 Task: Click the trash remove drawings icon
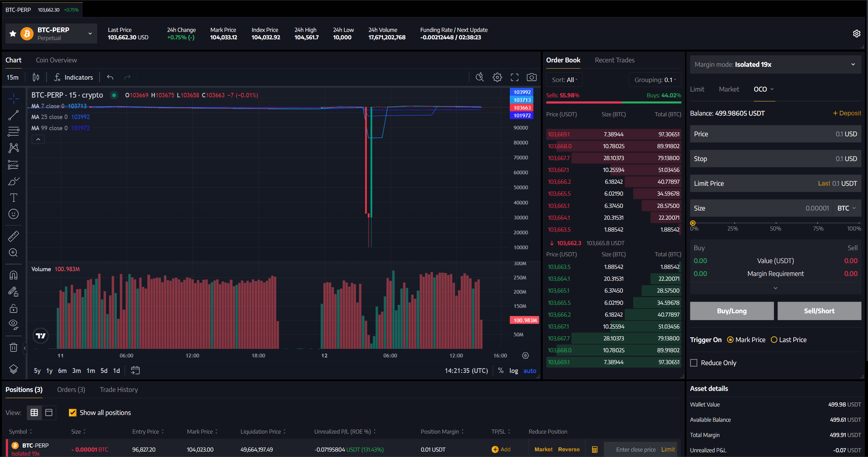pyautogui.click(x=13, y=347)
